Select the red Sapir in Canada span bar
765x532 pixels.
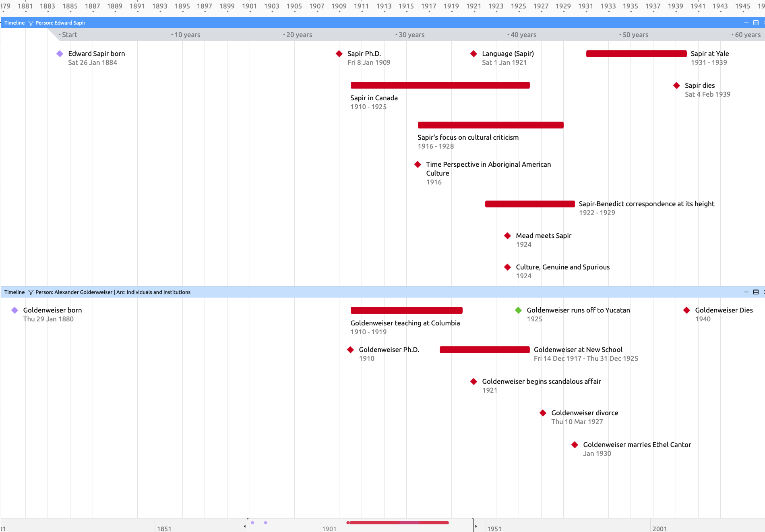tap(440, 85)
